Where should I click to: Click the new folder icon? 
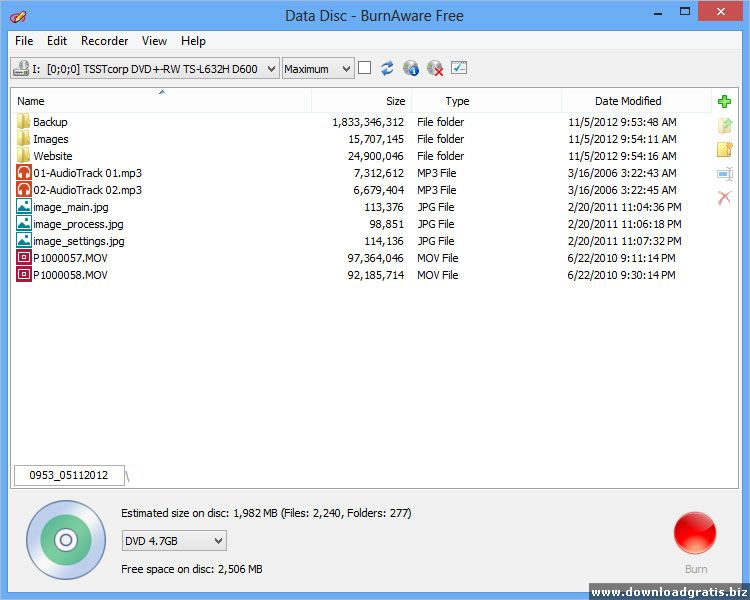(725, 150)
